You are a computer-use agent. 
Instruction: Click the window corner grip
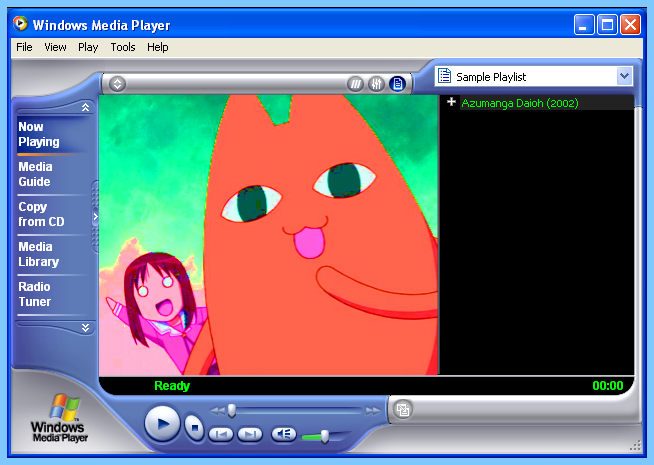[635, 446]
